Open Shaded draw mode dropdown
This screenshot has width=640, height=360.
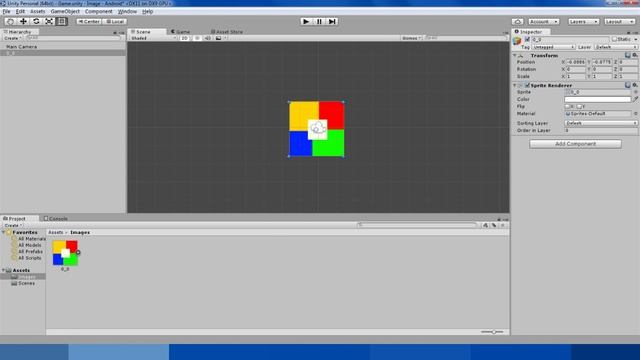(153, 38)
